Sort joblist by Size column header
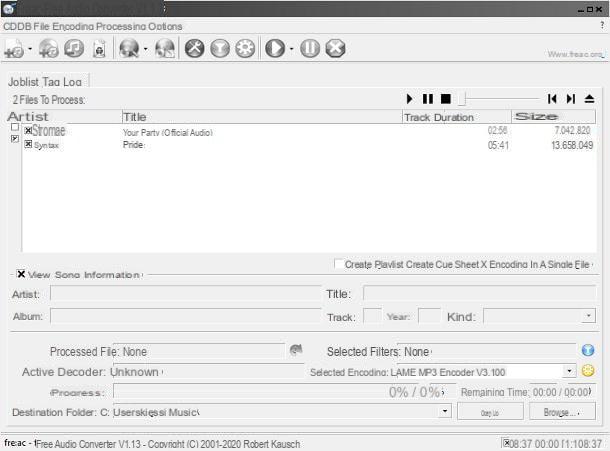The height and width of the screenshot is (451, 610). pos(553,117)
